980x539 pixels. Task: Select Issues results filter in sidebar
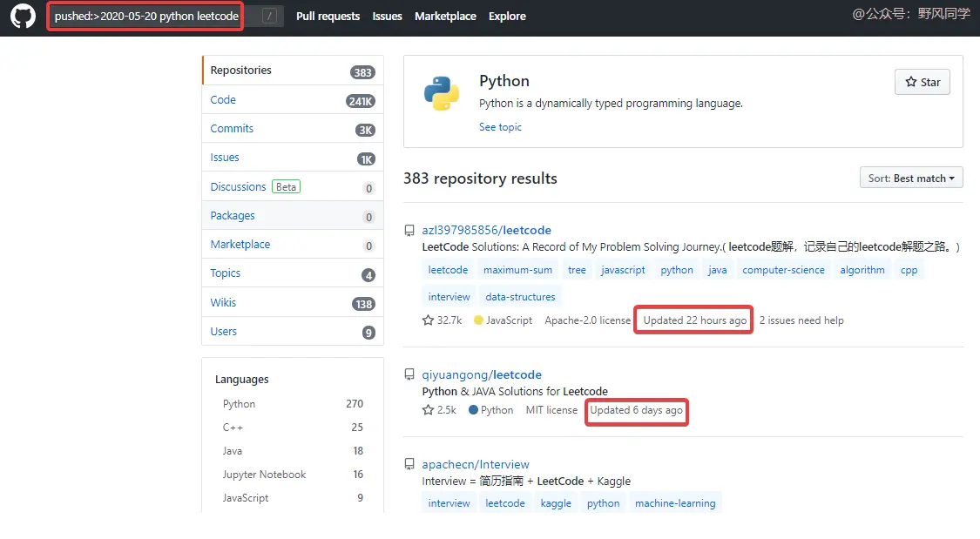point(293,158)
